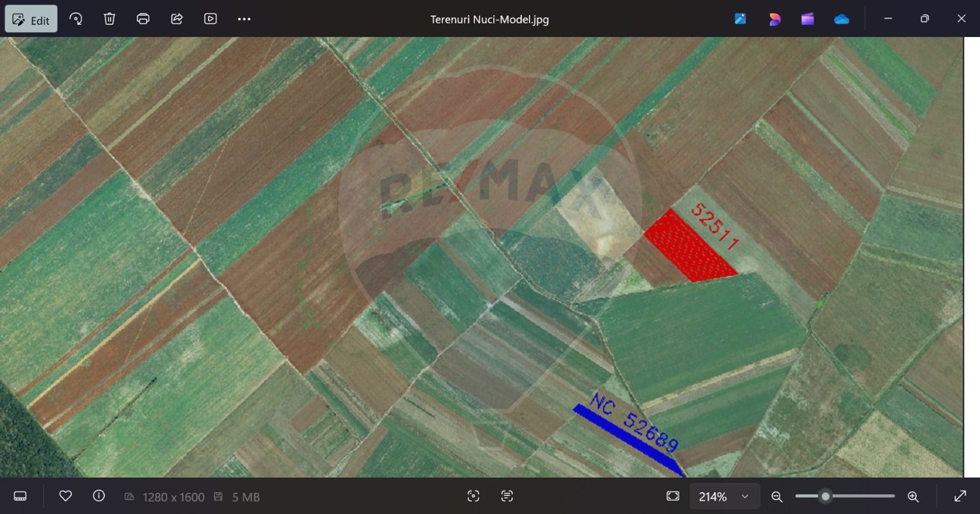Launch the Clipchamp video editor icon
The image size is (980, 514).
807,19
